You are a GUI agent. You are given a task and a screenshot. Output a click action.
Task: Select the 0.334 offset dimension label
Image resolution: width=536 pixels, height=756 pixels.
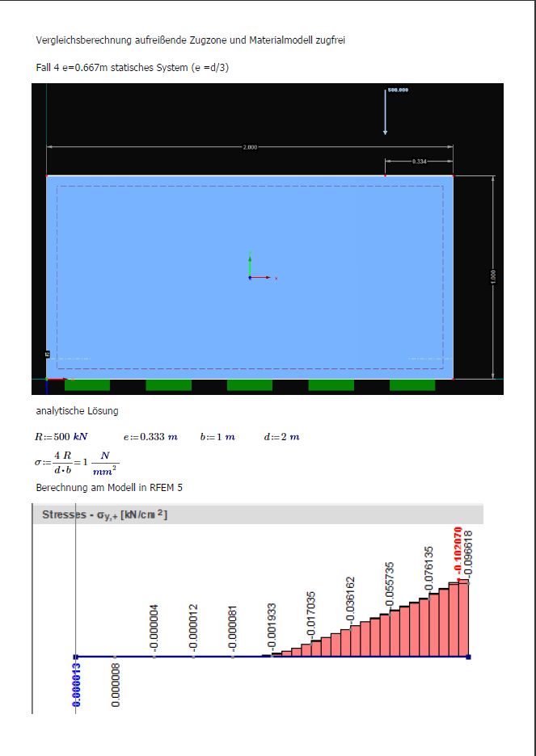(x=420, y=162)
